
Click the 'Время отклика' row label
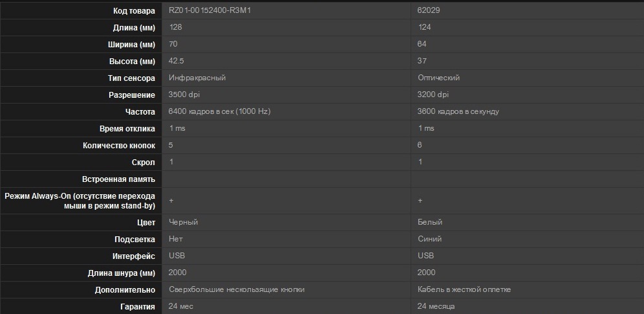(x=127, y=129)
